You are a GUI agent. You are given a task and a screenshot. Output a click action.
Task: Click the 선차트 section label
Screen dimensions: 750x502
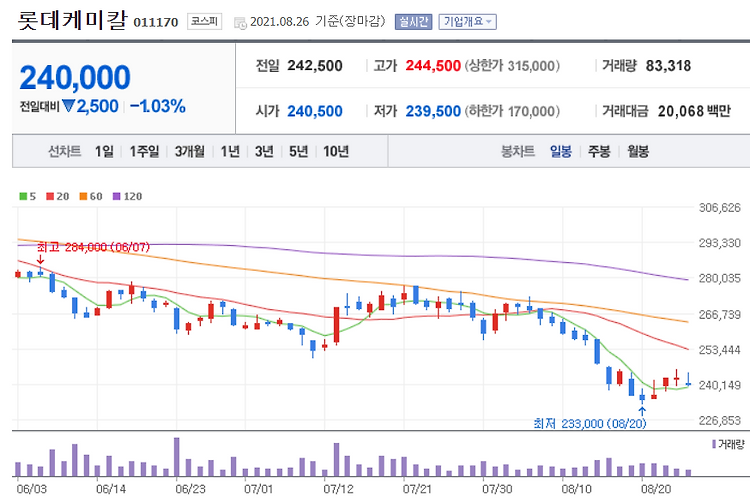click(x=64, y=152)
